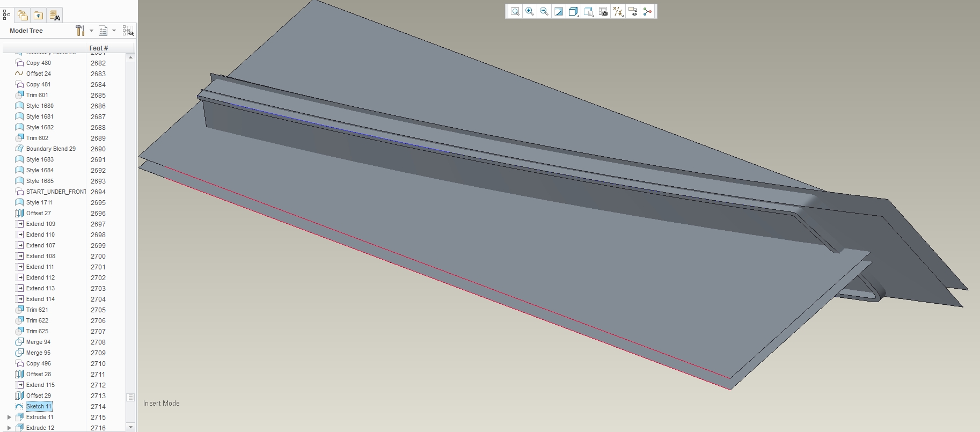Click feature number 2714
This screenshot has width=980, height=432.
[x=98, y=407]
